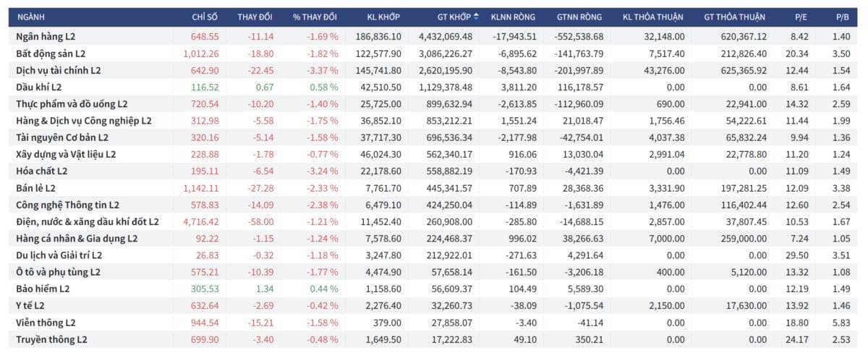Select the Dầu khí L2 row name

pyautogui.click(x=41, y=86)
